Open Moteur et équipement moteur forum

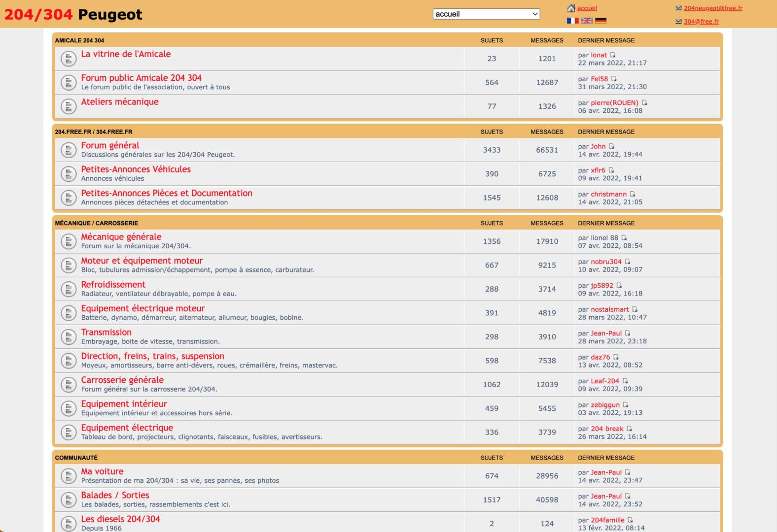pos(142,261)
